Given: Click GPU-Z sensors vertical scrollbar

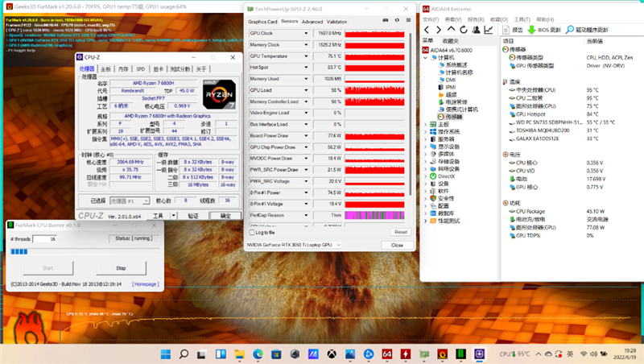Looking at the screenshot, I should pyautogui.click(x=411, y=114).
